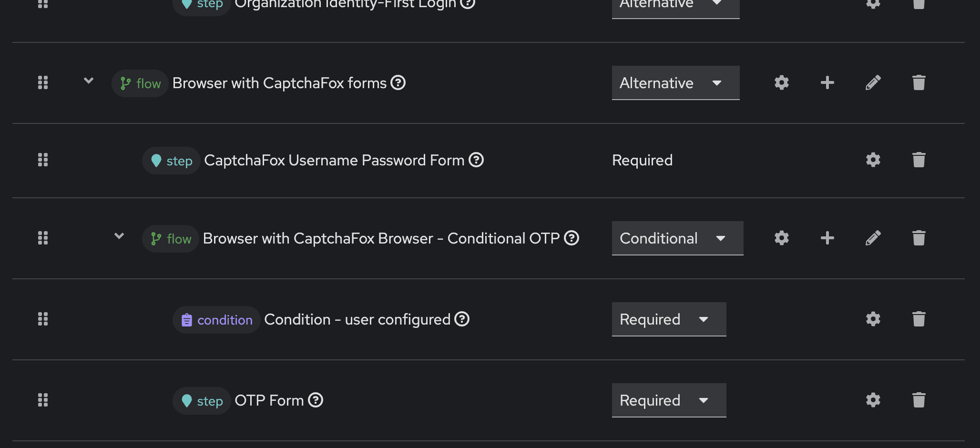Click drag handle of CaptchaFox Username Password Form

(x=43, y=160)
